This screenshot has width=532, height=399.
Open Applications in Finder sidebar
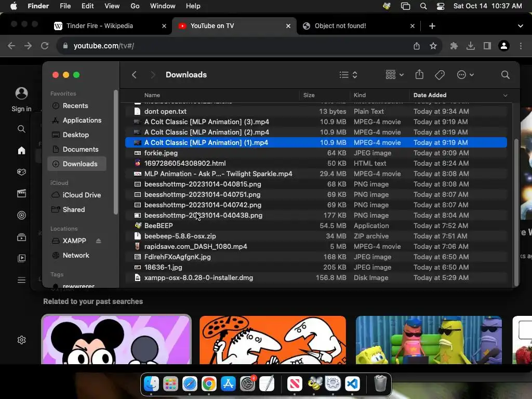pos(77,120)
